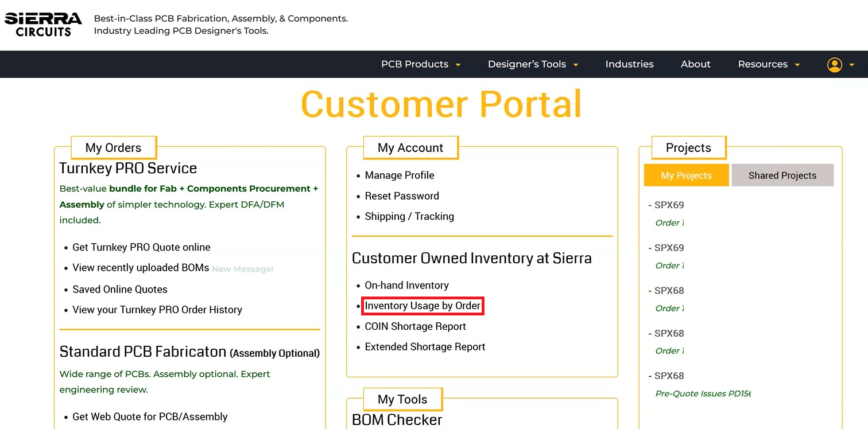Click the Turnkey PRO Service heading
Image resolution: width=868 pixels, height=429 pixels.
(x=128, y=168)
